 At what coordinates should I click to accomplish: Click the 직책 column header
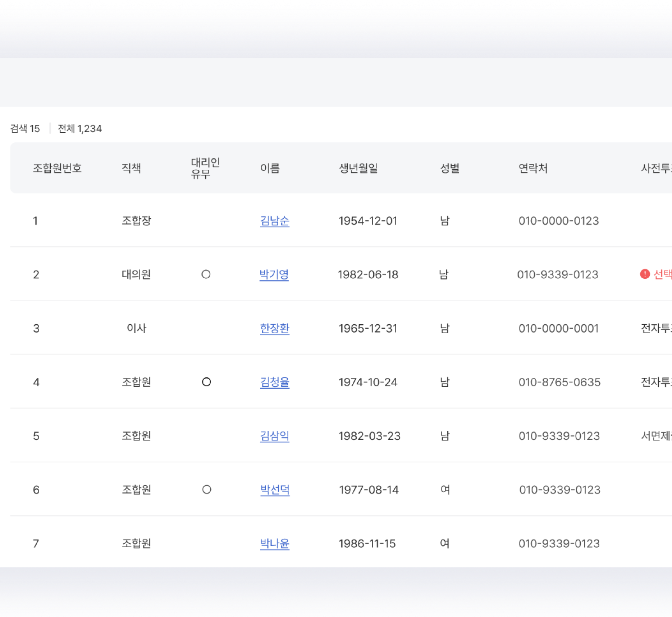point(131,168)
